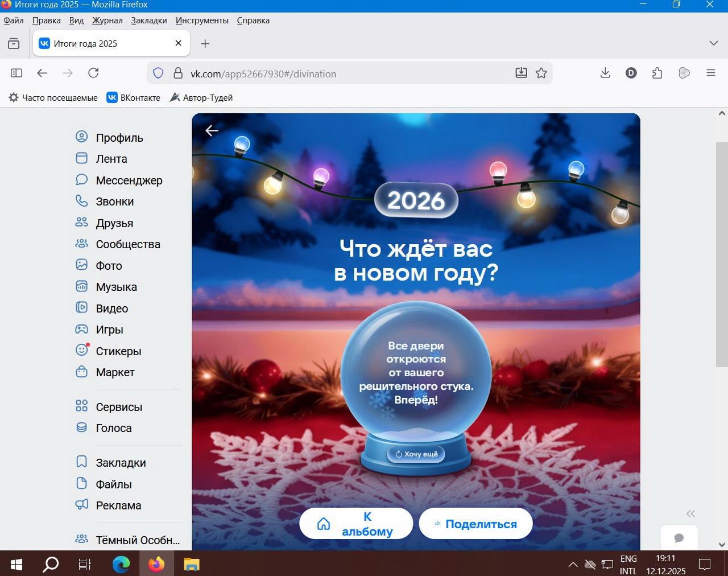728x576 pixels.
Task: Click the Firefox shield tracking protection icon
Action: coord(159,73)
